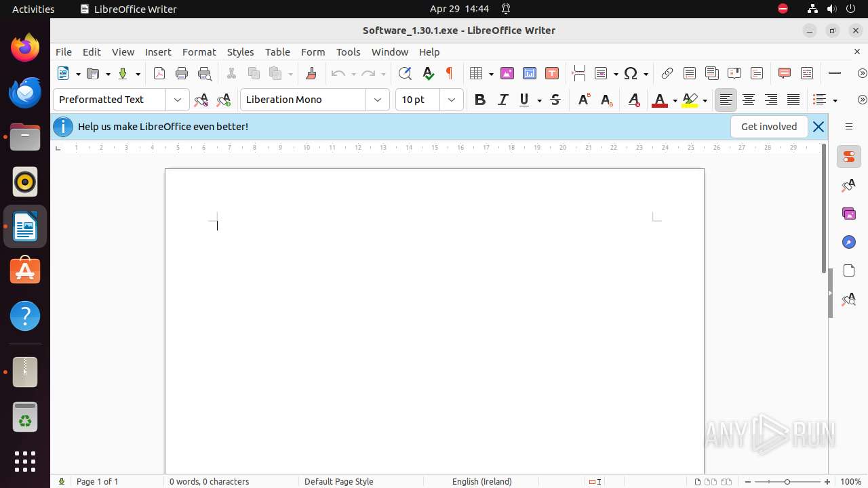This screenshot has width=868, height=488.
Task: Open highlighting color dropdown arrow
Action: 705,100
